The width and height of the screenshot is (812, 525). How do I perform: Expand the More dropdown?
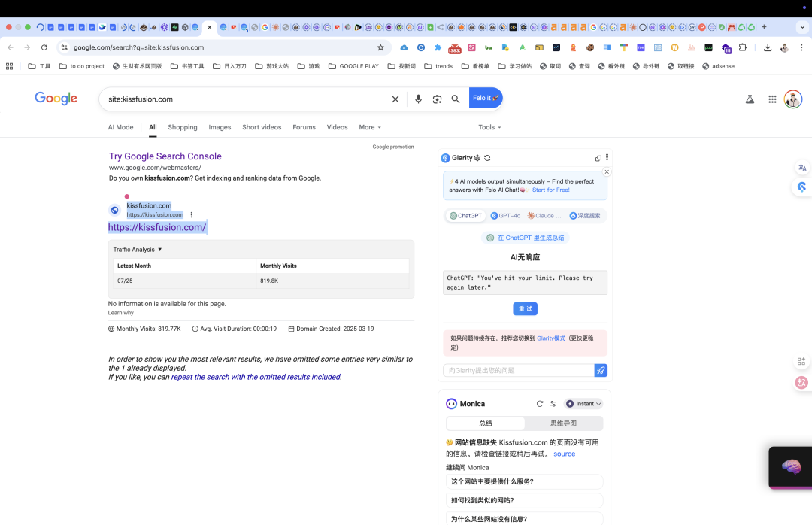[x=370, y=127]
